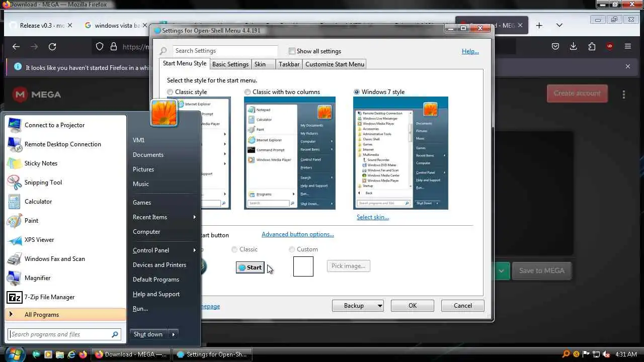
Task: Open Advanced button options link
Action: tap(298, 234)
